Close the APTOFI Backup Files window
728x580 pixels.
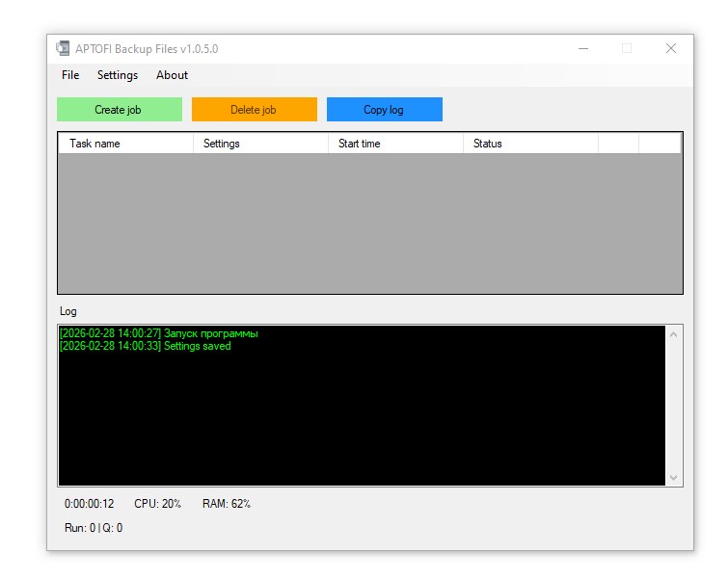pos(670,48)
